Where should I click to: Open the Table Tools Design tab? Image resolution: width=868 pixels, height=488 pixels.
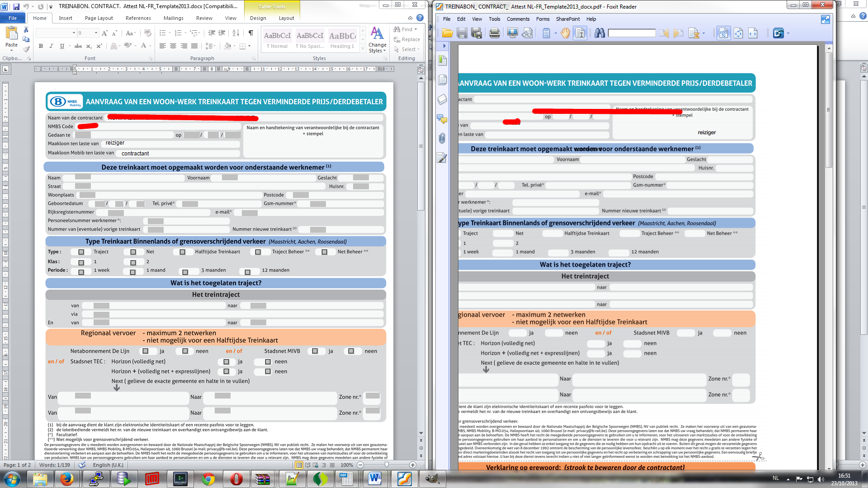(x=258, y=18)
